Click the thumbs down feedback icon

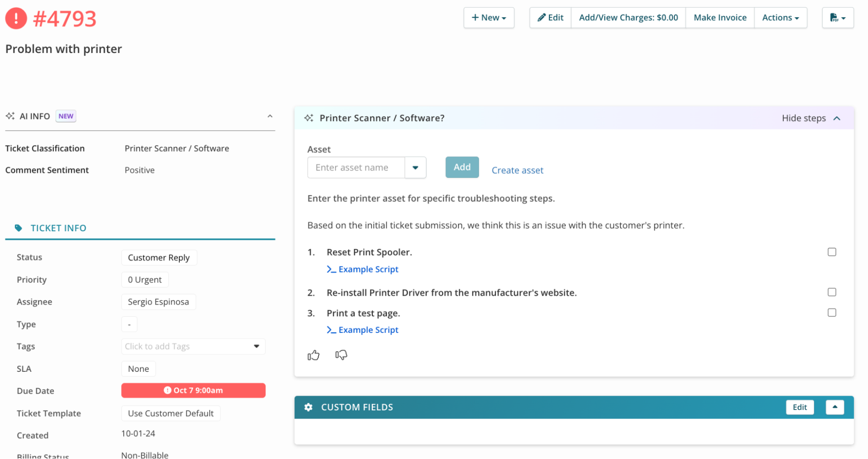pyautogui.click(x=341, y=355)
